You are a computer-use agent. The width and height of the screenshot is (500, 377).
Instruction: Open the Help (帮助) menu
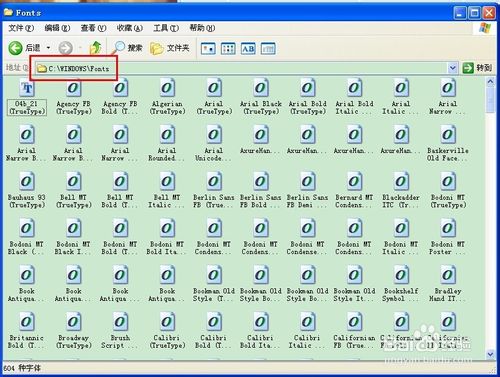pyautogui.click(x=202, y=28)
